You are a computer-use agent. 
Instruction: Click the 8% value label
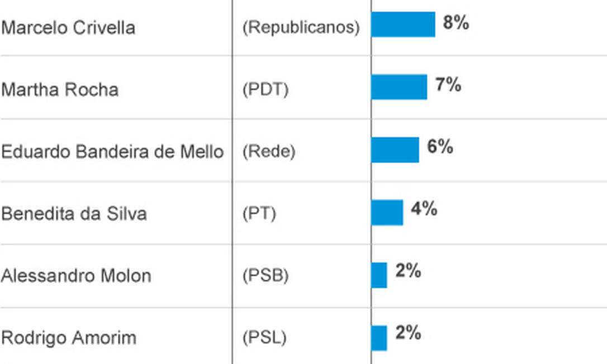(456, 23)
